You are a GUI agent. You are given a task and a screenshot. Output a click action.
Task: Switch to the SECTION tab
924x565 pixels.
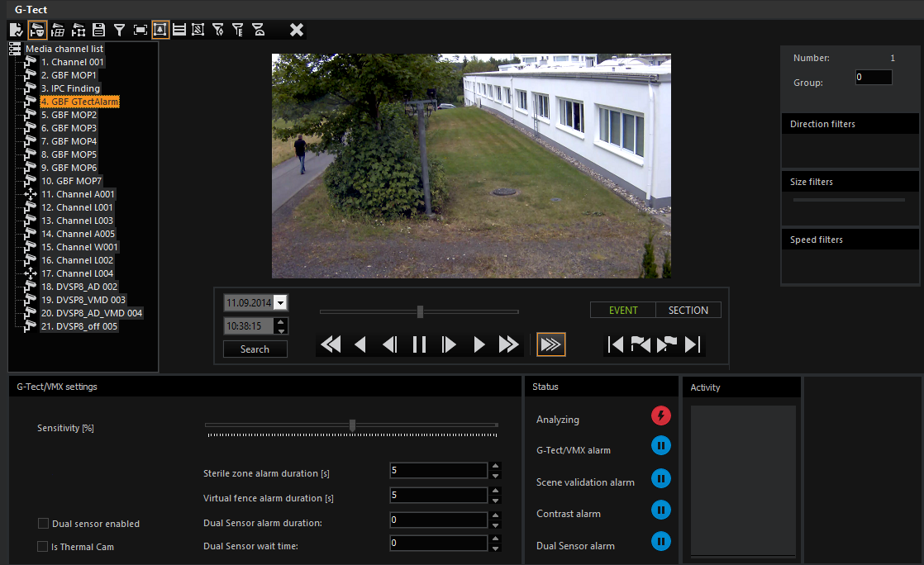click(x=688, y=311)
